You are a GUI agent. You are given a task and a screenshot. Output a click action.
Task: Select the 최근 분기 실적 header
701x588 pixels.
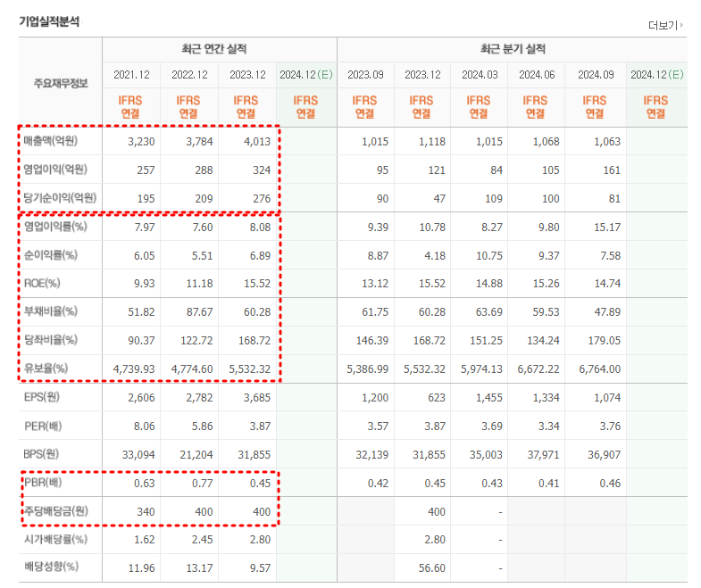pos(513,49)
